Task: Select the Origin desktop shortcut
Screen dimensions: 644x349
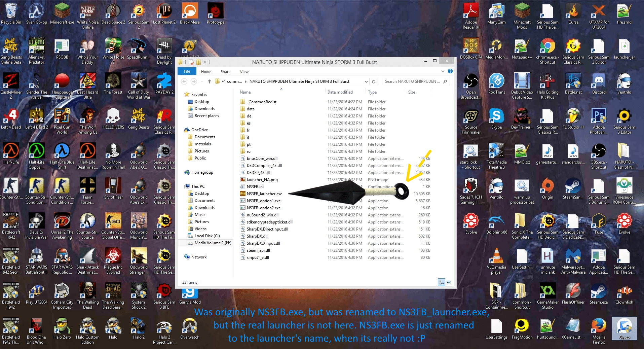Action: tap(547, 188)
